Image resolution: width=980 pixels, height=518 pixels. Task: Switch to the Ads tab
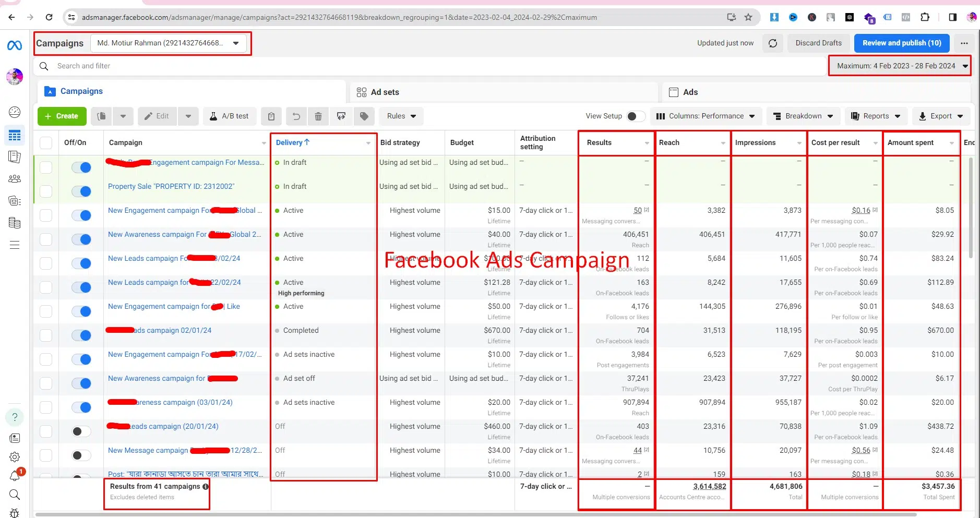[x=690, y=92]
